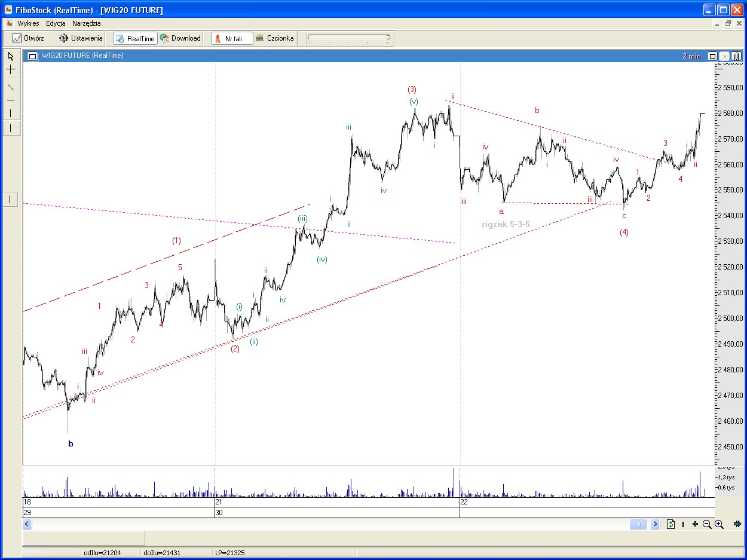Click the application icon in the menu bar

(x=8, y=23)
